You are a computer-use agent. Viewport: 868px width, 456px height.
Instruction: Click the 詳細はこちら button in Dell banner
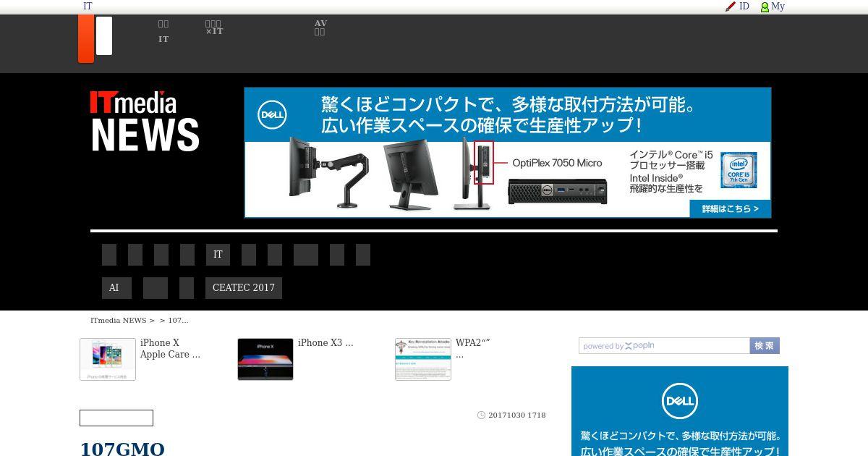[x=729, y=208]
